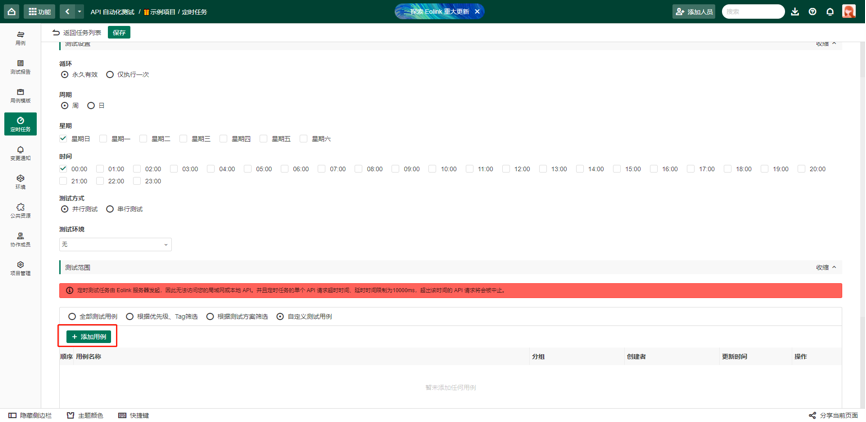Click 添加人员 button
This screenshot has width=866, height=422.
pyautogui.click(x=694, y=12)
